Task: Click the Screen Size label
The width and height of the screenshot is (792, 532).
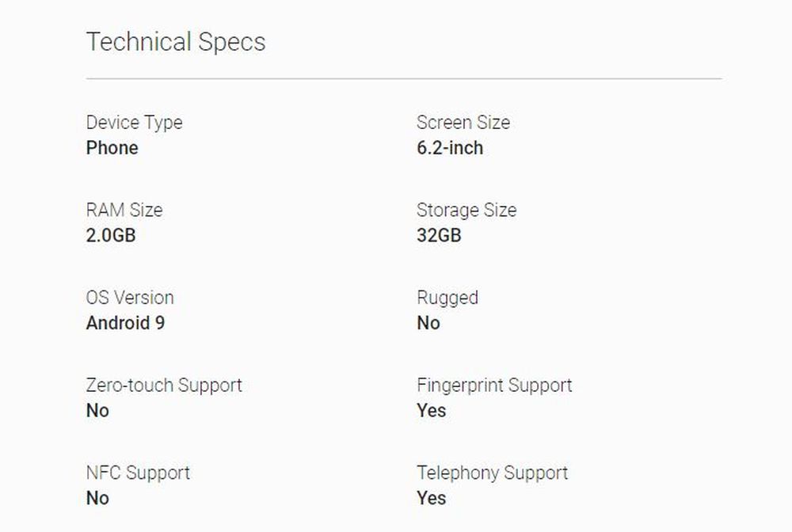Action: click(463, 123)
